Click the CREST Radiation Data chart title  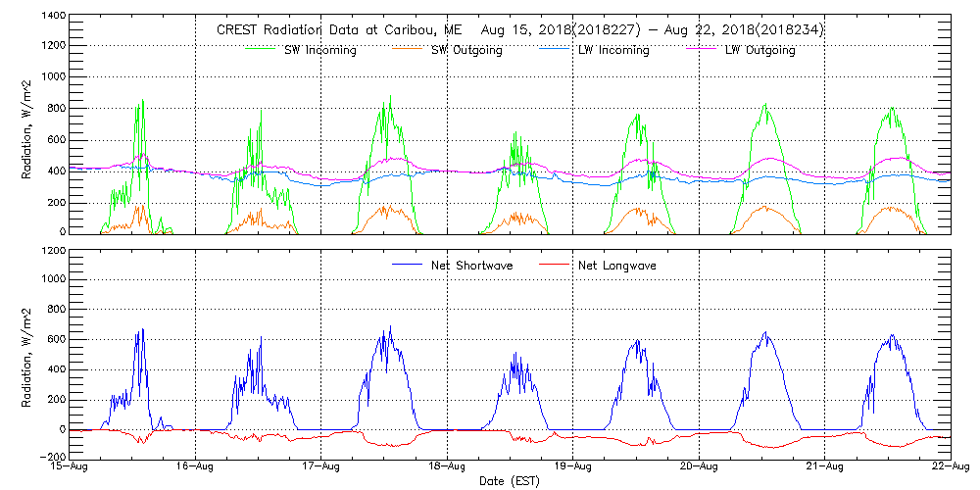pyautogui.click(x=519, y=30)
